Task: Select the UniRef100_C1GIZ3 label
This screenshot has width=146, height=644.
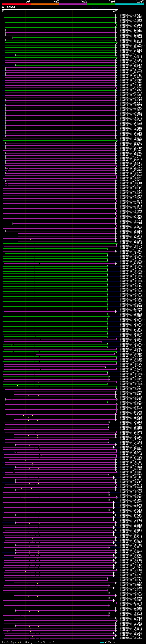Action: tap(131, 110)
